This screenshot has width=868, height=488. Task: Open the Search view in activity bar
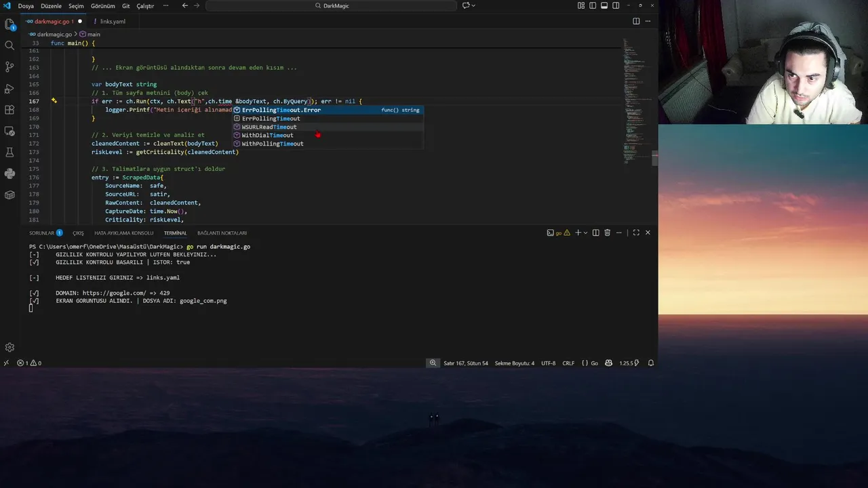pos(9,45)
